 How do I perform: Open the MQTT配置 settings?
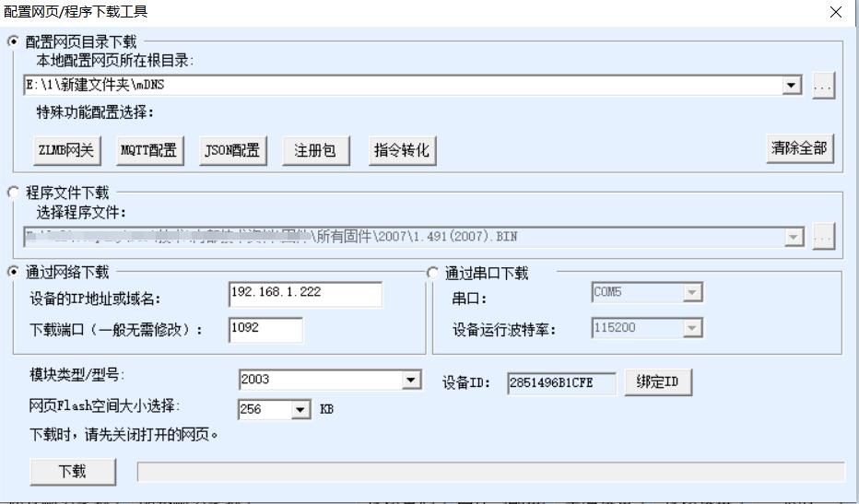(148, 151)
